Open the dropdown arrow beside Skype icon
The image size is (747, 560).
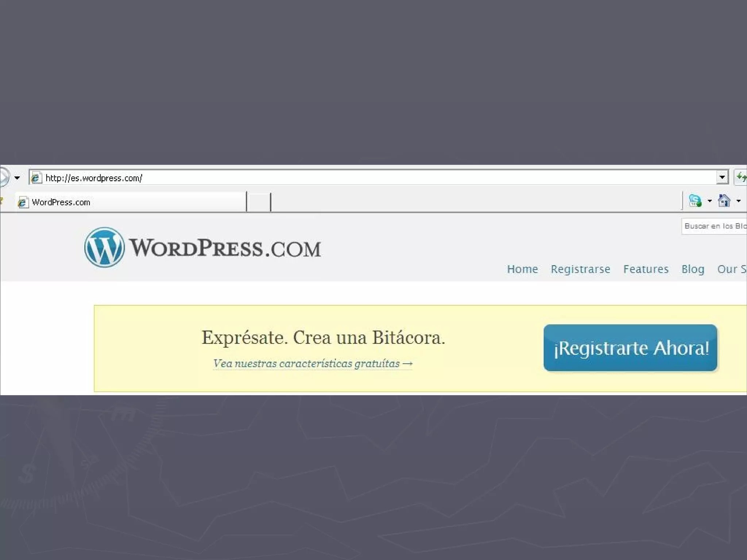coord(709,201)
